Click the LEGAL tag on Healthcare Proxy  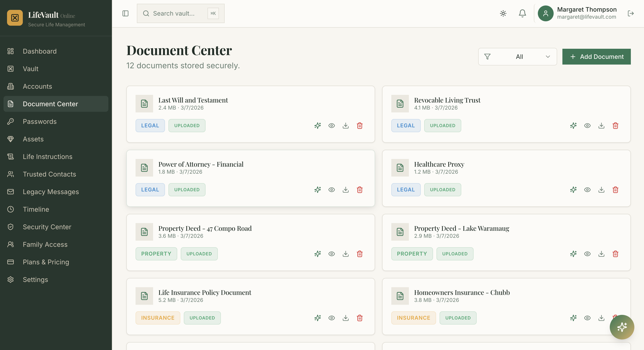(406, 190)
